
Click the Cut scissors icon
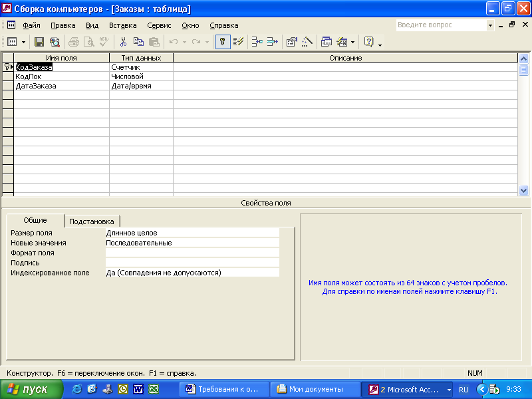[123, 42]
